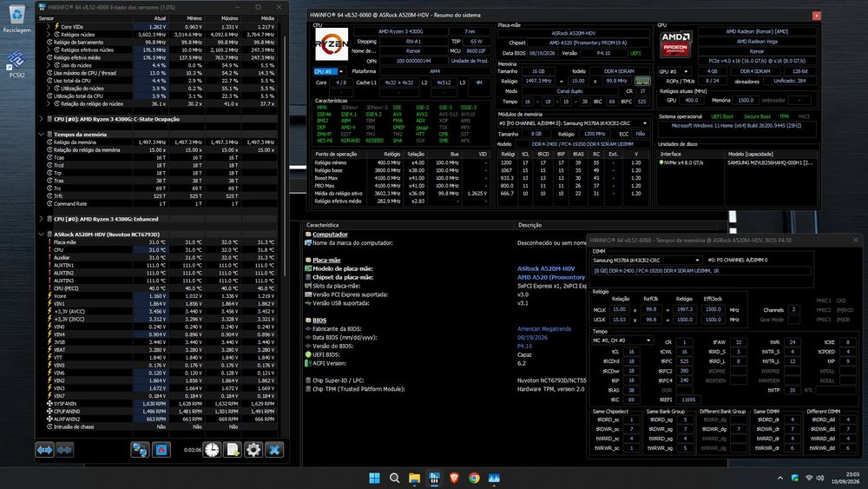The height and width of the screenshot is (489, 868).
Task: Select Intrusão de chassi sensor row
Action: pyautogui.click(x=156, y=427)
